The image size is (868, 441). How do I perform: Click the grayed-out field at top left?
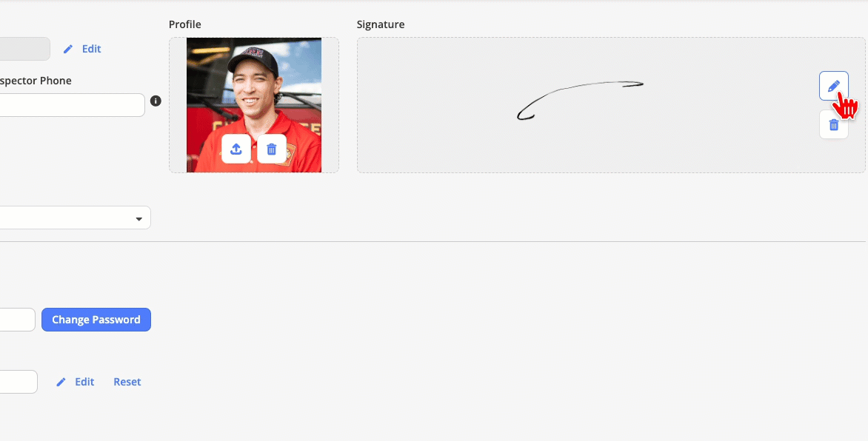(25, 49)
